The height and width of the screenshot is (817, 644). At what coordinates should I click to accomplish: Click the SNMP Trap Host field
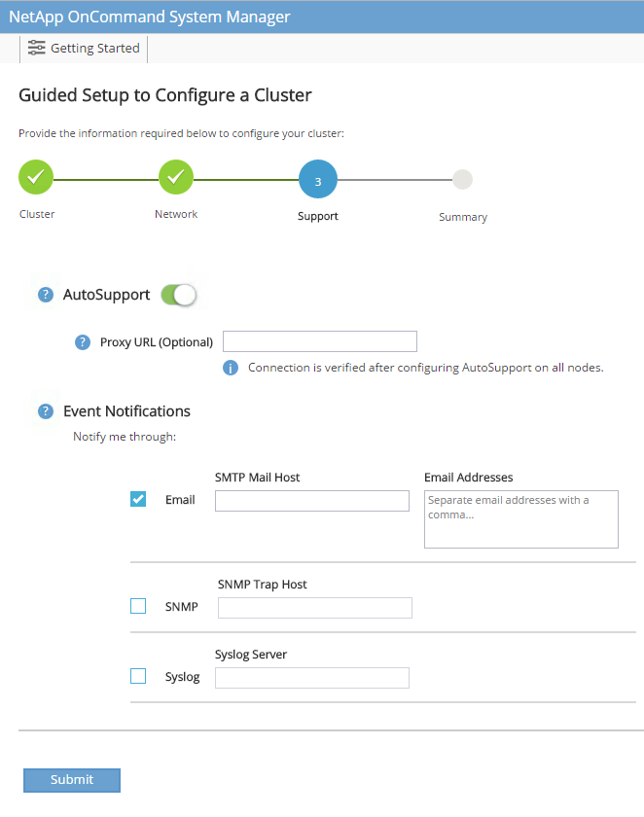(314, 608)
